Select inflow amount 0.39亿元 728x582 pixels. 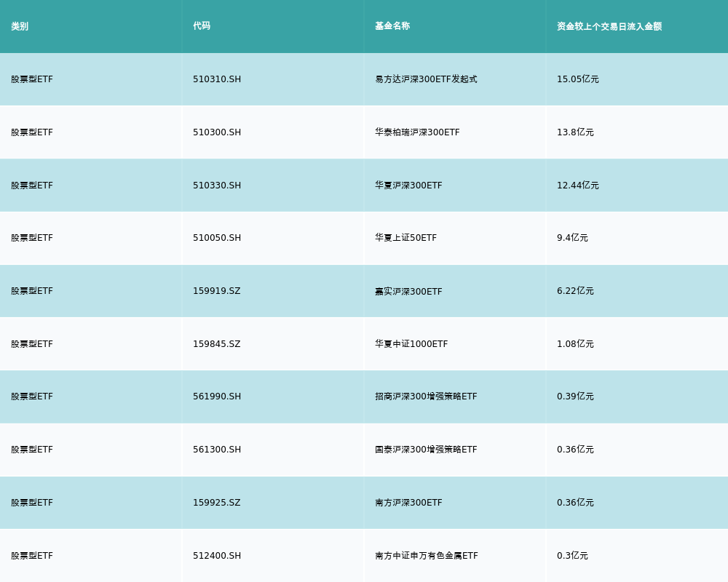575,396
